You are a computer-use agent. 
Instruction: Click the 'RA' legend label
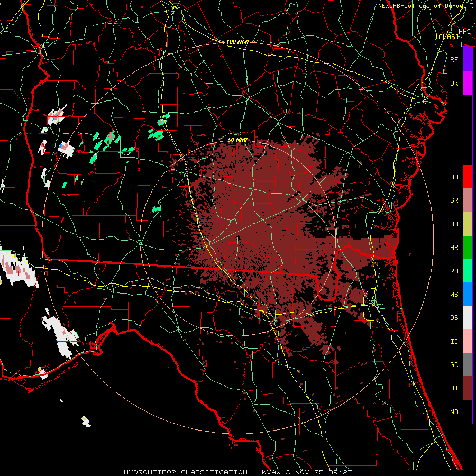[454, 271]
